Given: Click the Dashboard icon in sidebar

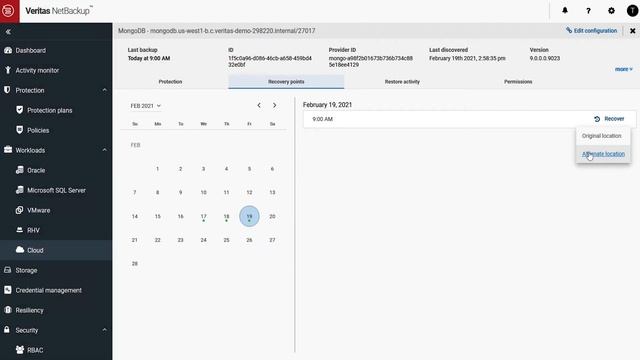Looking at the screenshot, I should 8,50.
